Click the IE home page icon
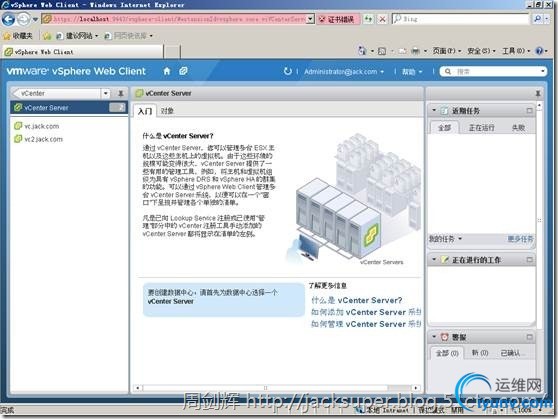Screen dimensions: 558x419 [362, 51]
